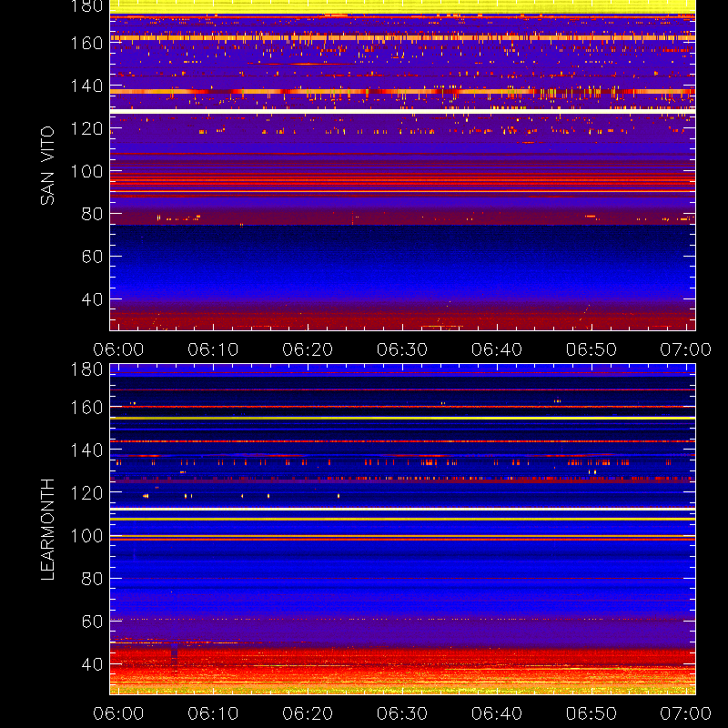This screenshot has height=728, width=728.
Task: Click the 07:00 time label under San Vito plot
Action: click(686, 349)
